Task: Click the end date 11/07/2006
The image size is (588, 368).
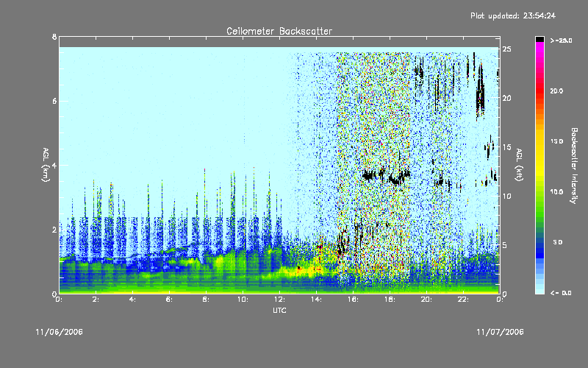Action: [x=500, y=332]
